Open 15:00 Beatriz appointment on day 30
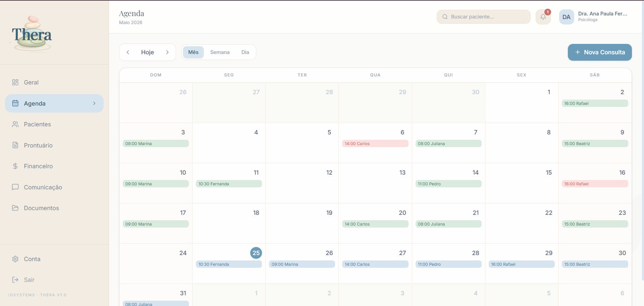This screenshot has height=306, width=644. 595,264
